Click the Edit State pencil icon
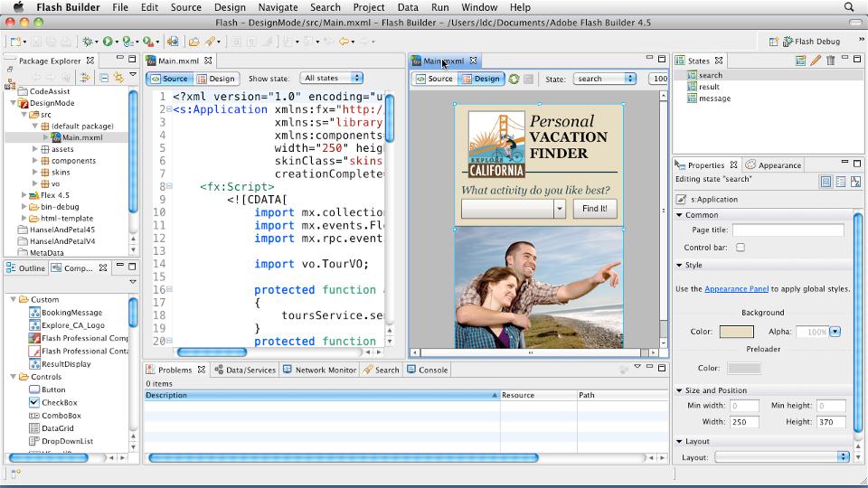The height and width of the screenshot is (488, 868). point(816,61)
